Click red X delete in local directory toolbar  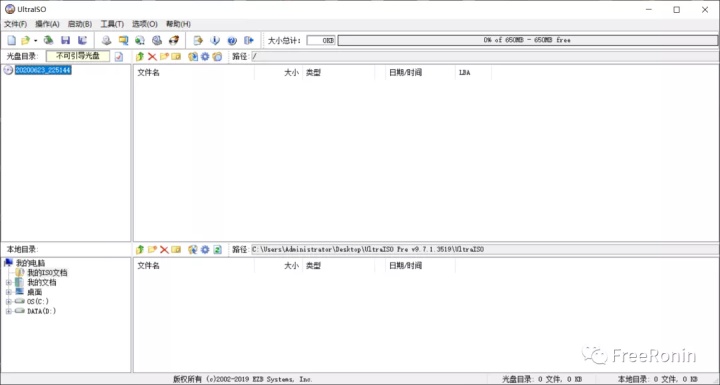[x=164, y=249]
